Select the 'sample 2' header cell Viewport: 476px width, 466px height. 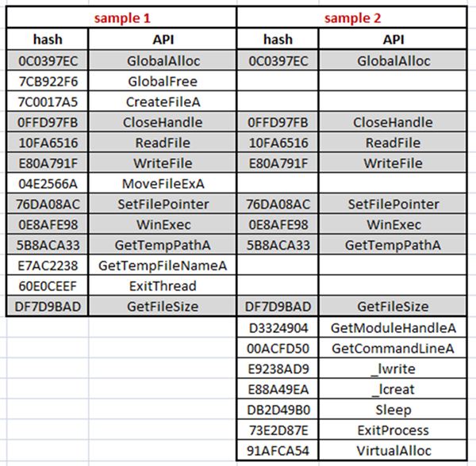(x=354, y=17)
